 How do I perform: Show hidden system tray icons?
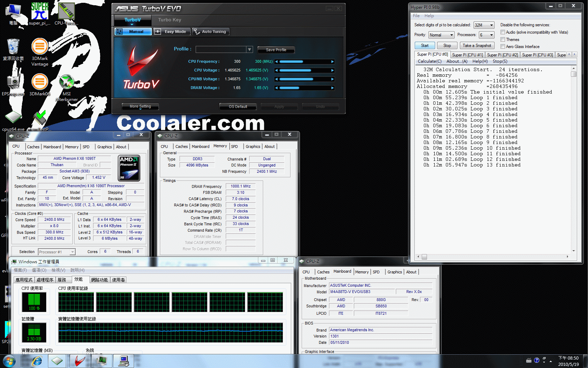click(x=551, y=361)
